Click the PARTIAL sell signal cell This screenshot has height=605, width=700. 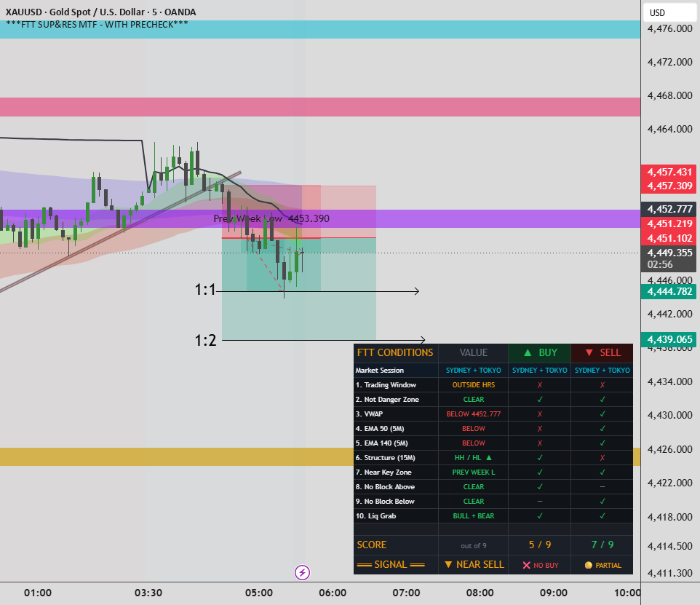tap(602, 565)
